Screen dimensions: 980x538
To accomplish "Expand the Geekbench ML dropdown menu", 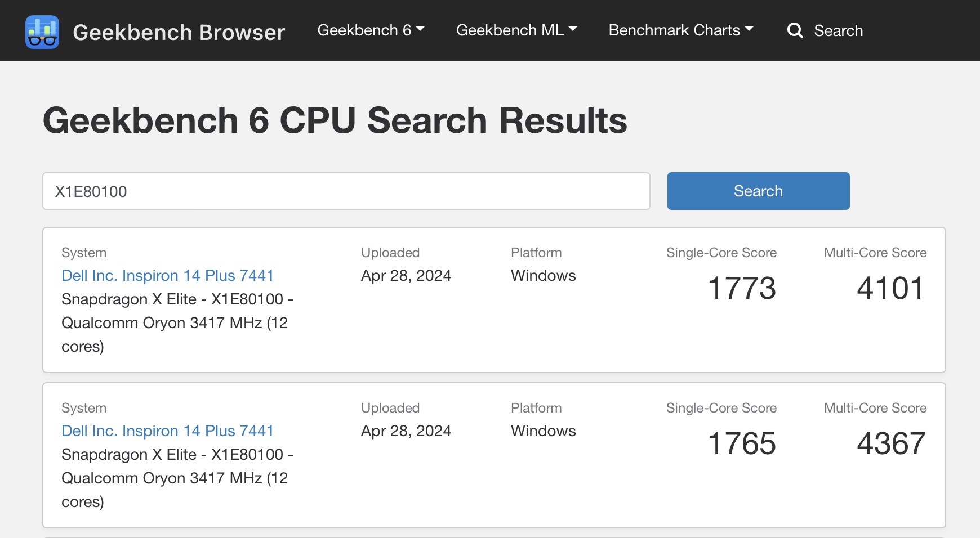I will pos(516,30).
